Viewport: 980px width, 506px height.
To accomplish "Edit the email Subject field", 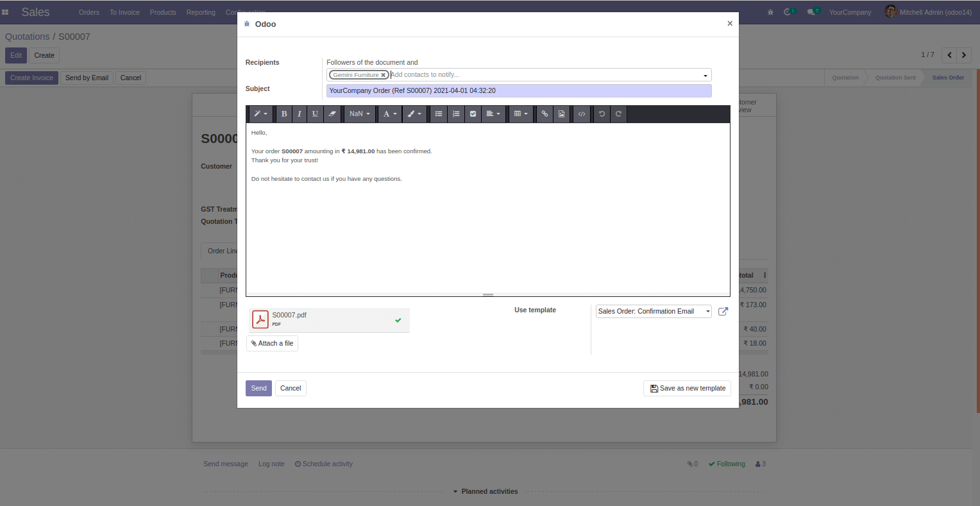I will point(519,91).
